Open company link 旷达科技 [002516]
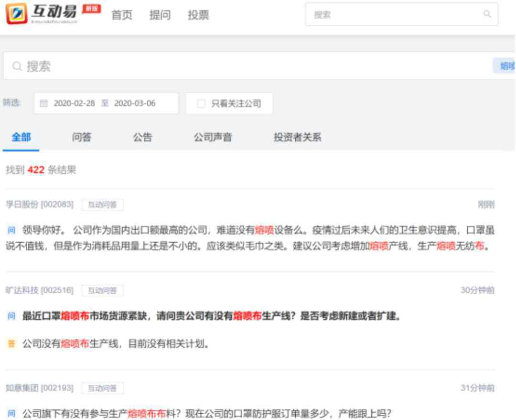 pyautogui.click(x=40, y=290)
